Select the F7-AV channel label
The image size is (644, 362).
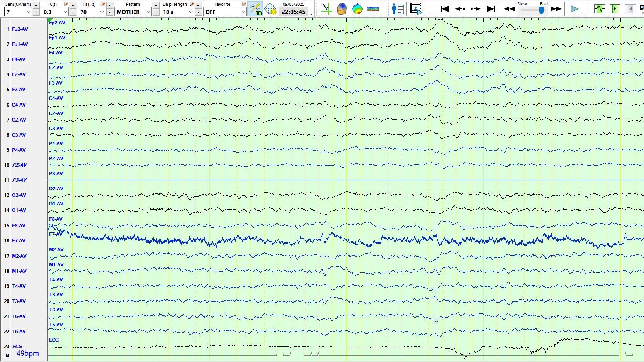pyautogui.click(x=19, y=241)
